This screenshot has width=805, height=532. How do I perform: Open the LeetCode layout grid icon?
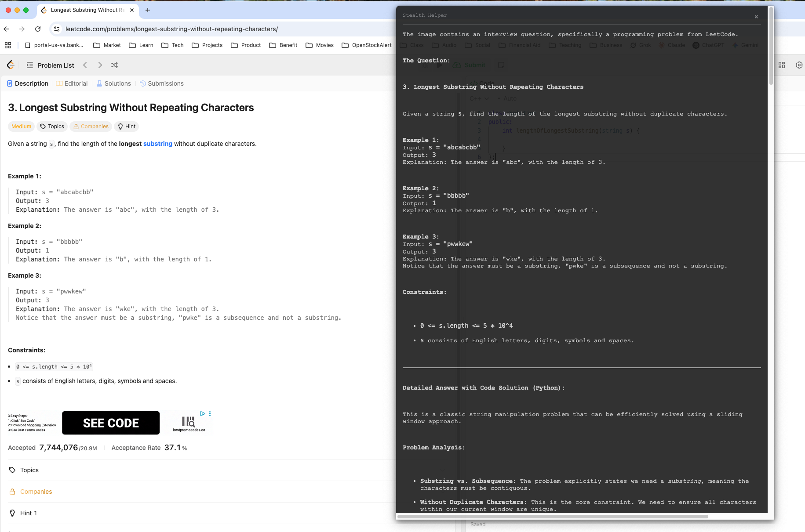pos(782,65)
